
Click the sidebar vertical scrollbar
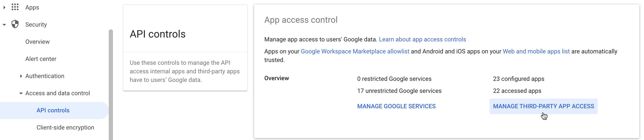(111, 85)
